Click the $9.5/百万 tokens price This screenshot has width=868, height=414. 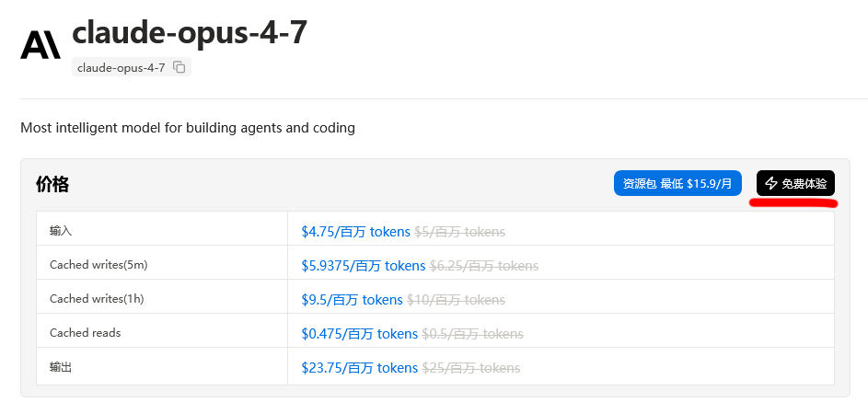352,300
